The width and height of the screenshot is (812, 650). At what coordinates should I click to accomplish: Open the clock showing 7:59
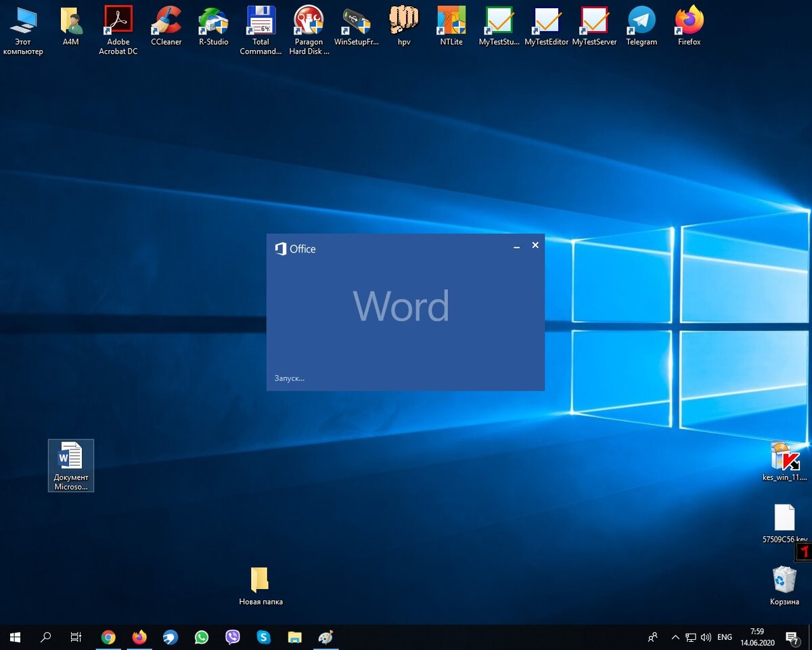(x=757, y=637)
